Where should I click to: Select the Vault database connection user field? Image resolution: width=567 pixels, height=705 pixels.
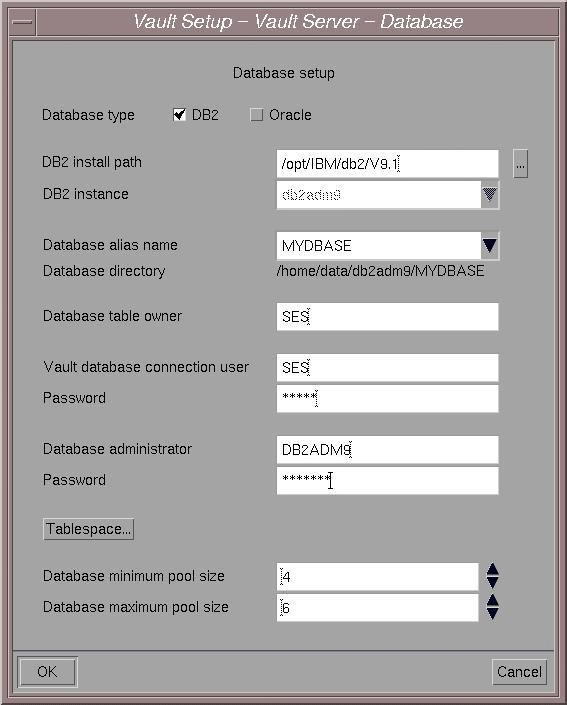tap(388, 367)
